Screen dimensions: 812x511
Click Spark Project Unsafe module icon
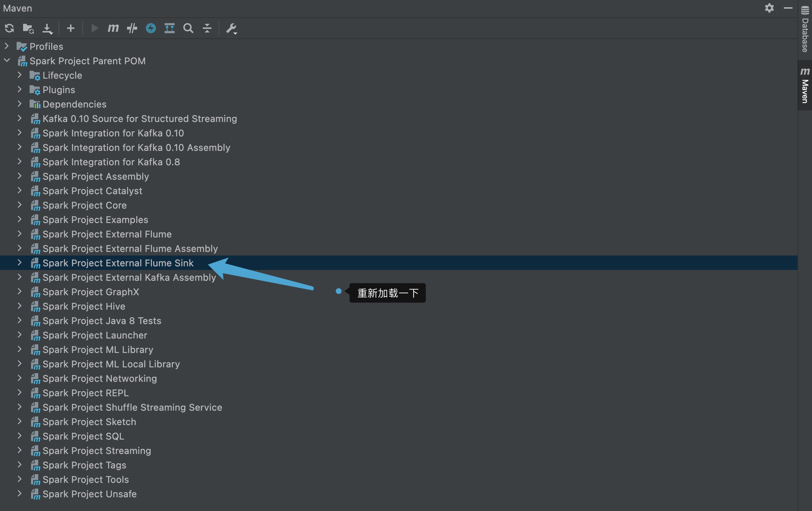click(35, 494)
